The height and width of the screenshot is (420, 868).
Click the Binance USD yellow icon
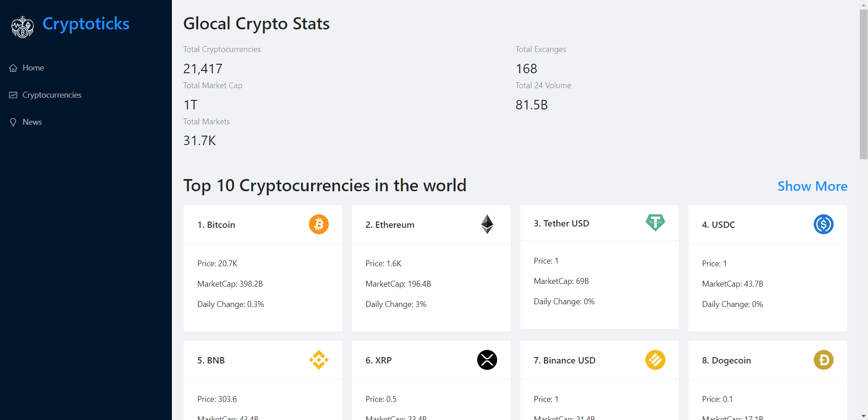tap(655, 360)
